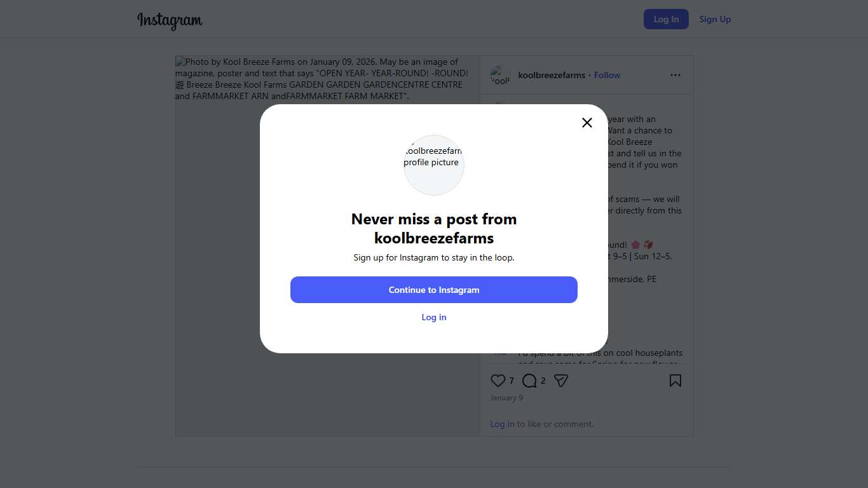Click the comment count of 2

543,381
